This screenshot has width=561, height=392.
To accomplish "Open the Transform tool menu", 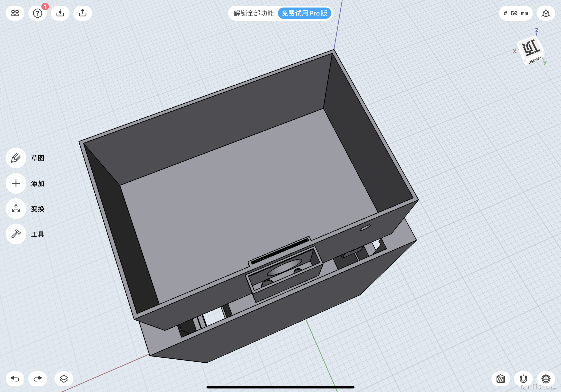I will pos(16,209).
